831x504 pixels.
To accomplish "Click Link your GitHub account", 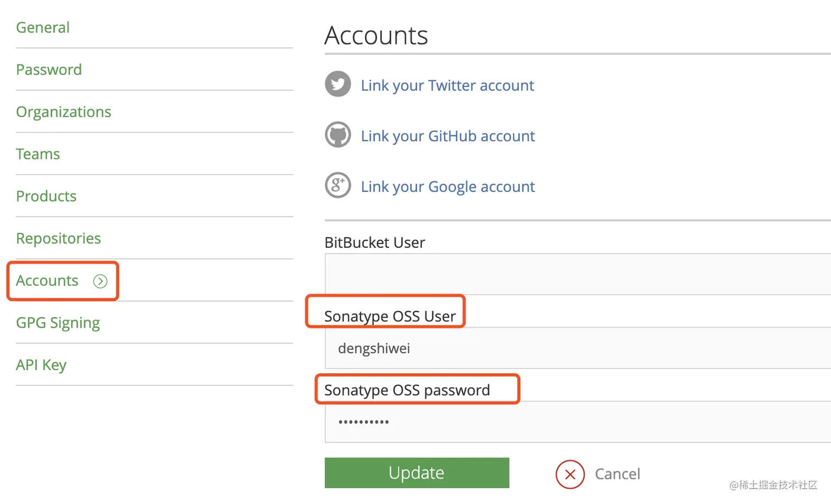I will coord(448,136).
